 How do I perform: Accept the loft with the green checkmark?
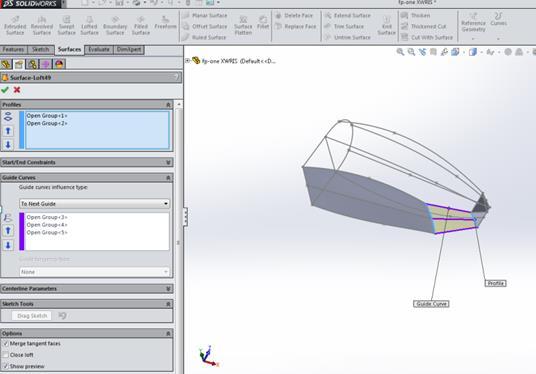pos(5,90)
